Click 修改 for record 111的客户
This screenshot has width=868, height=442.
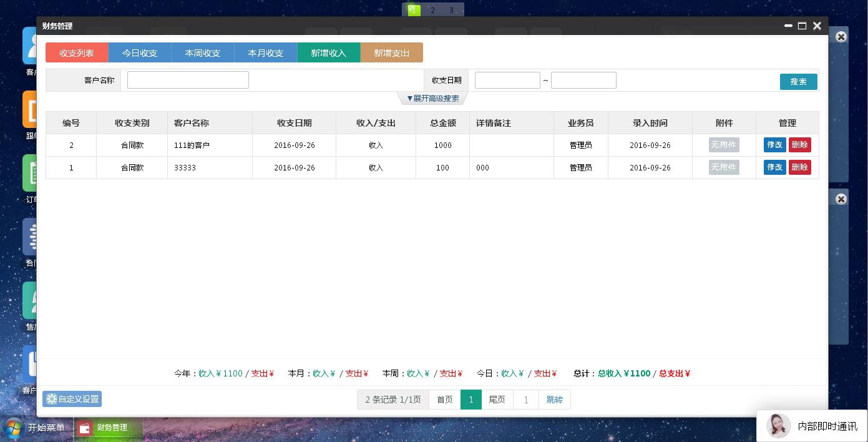click(774, 144)
